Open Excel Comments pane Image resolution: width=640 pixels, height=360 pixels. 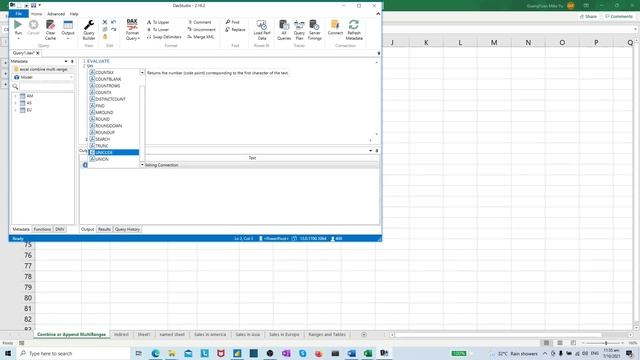[619, 17]
